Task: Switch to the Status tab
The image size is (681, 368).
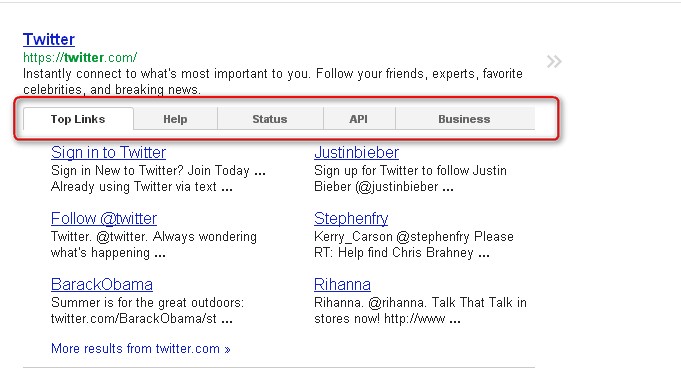Action: click(x=270, y=119)
